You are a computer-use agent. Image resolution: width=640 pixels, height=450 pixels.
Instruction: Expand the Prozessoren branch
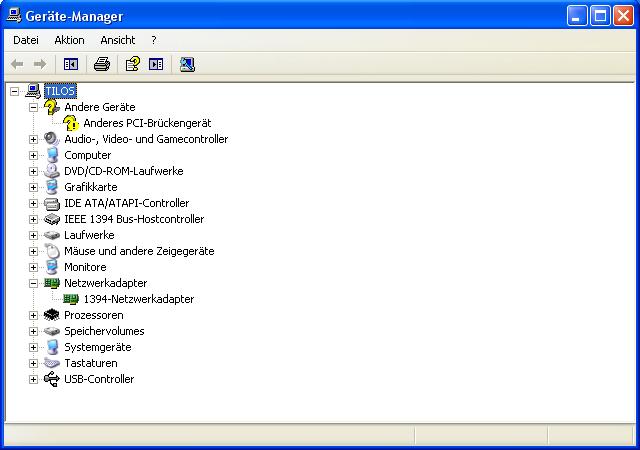pos(33,316)
